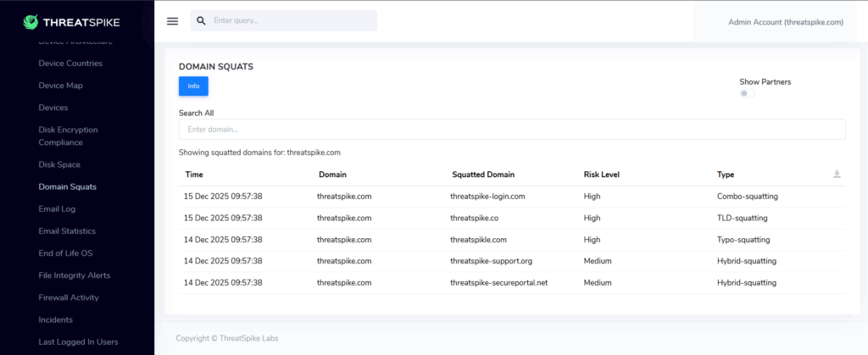Open Admin Account user menu
The height and width of the screenshot is (355, 868).
[785, 22]
